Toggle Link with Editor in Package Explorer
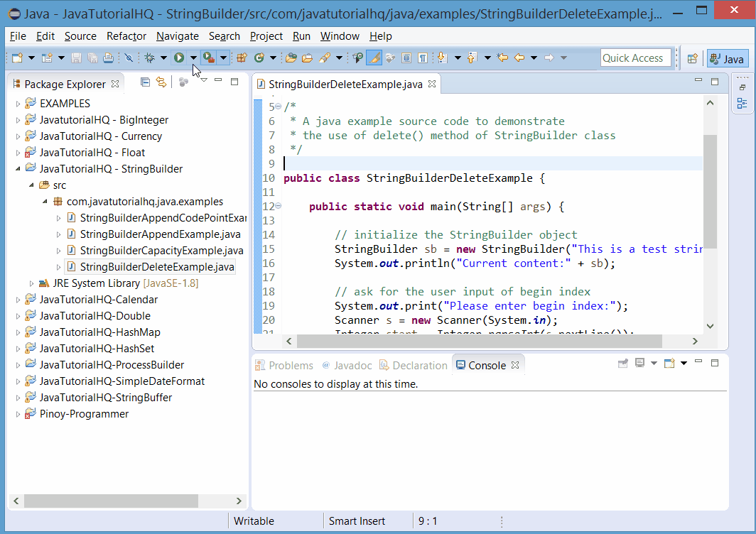This screenshot has width=756, height=534. pyautogui.click(x=161, y=82)
